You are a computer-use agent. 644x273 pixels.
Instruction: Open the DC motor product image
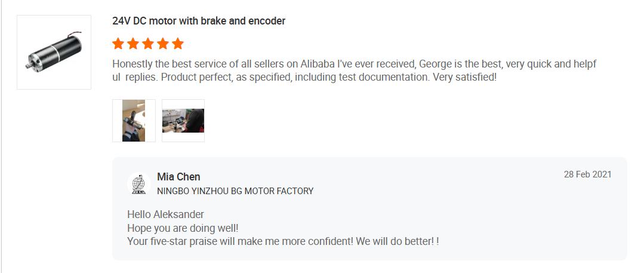click(x=54, y=52)
